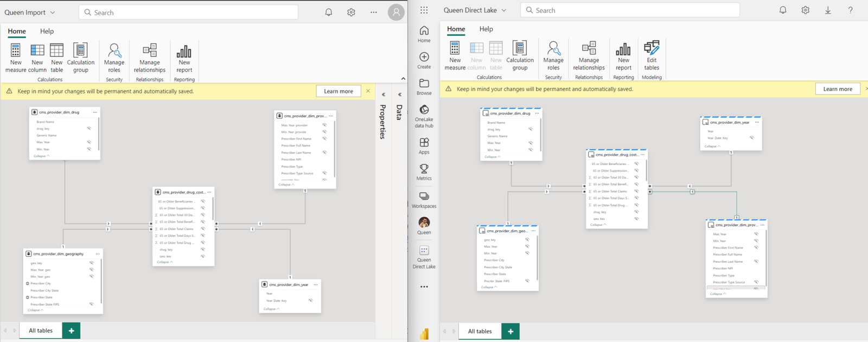Click the Search box in Queen Direct Lake
This screenshot has width=868, height=342.
[629, 10]
